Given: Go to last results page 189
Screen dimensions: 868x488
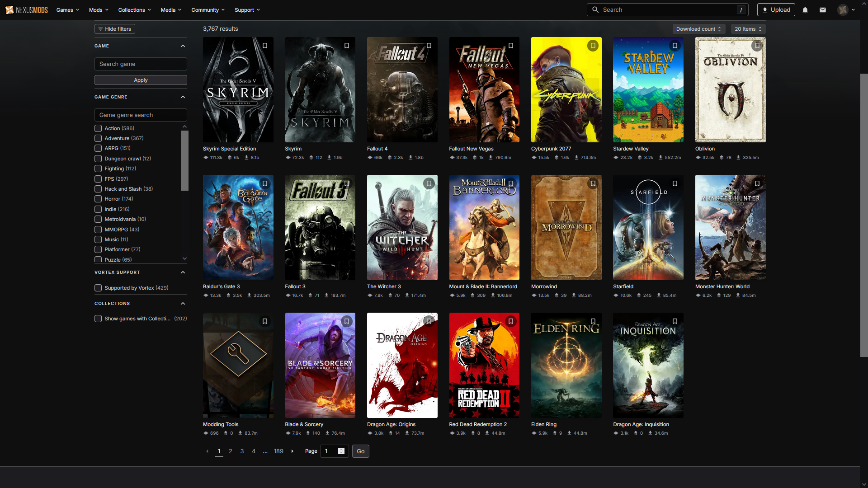Looking at the screenshot, I should [x=278, y=451].
